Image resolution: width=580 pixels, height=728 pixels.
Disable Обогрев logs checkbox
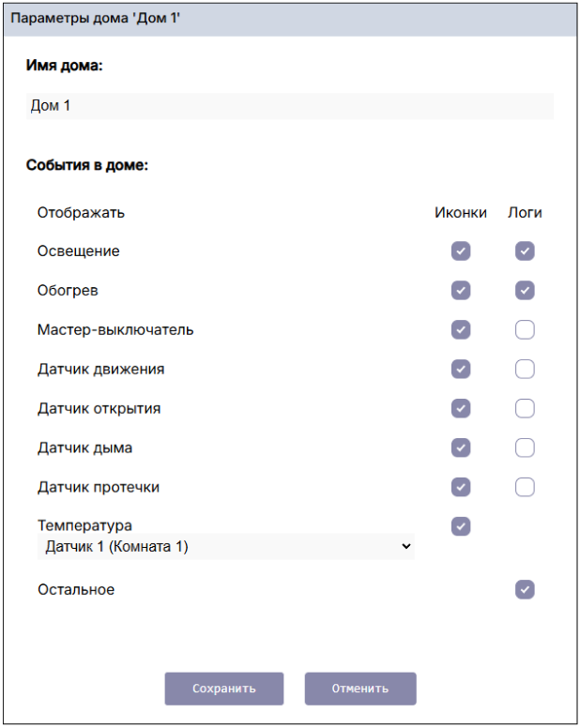pos(525,291)
